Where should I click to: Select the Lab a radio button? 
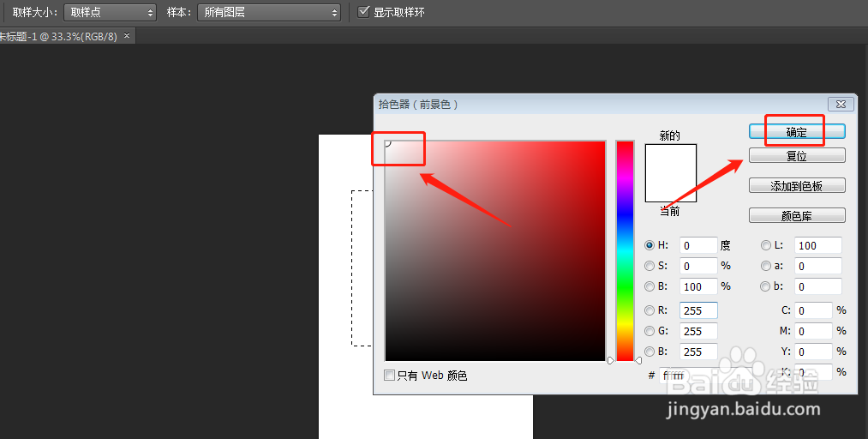[x=765, y=266]
